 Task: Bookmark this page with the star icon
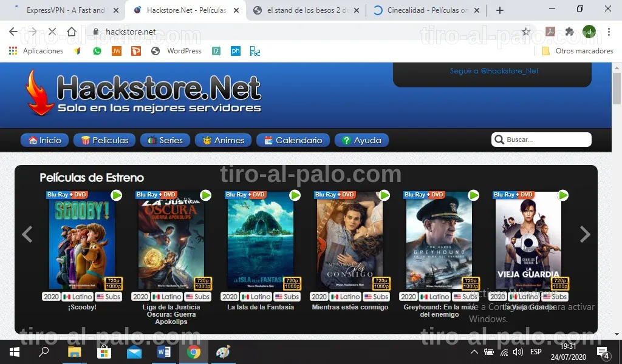pyautogui.click(x=526, y=32)
